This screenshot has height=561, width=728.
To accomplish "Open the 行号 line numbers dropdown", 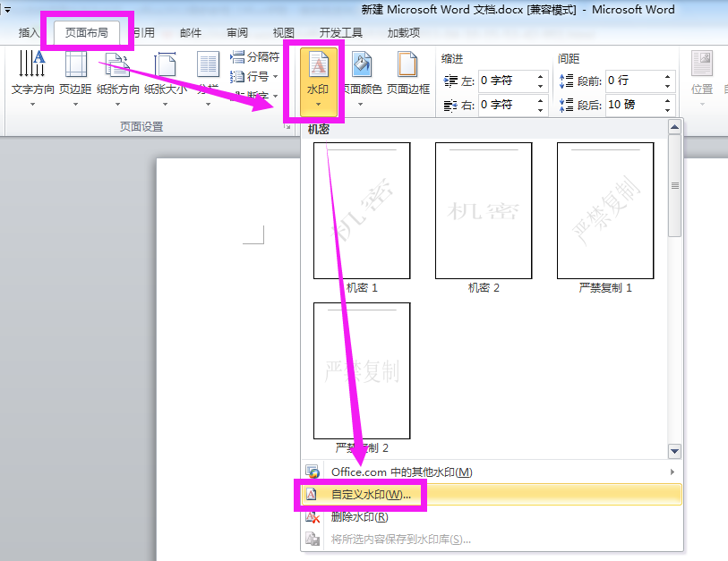I will (x=254, y=76).
